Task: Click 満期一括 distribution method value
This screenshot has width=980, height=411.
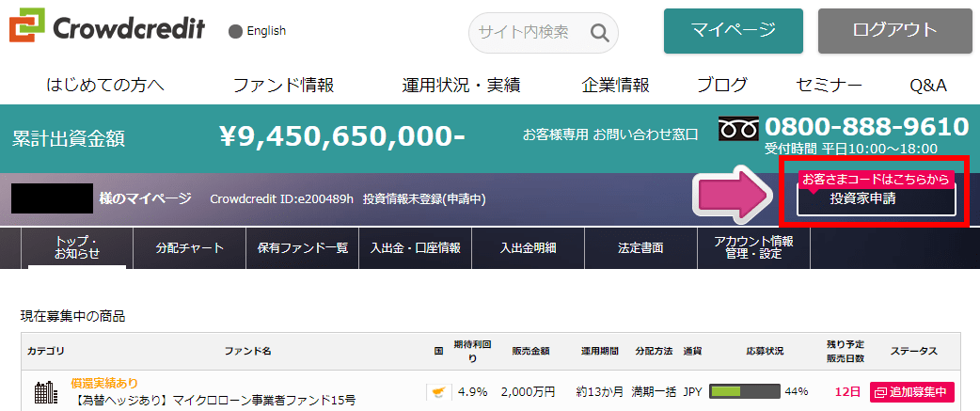Action: [x=654, y=392]
